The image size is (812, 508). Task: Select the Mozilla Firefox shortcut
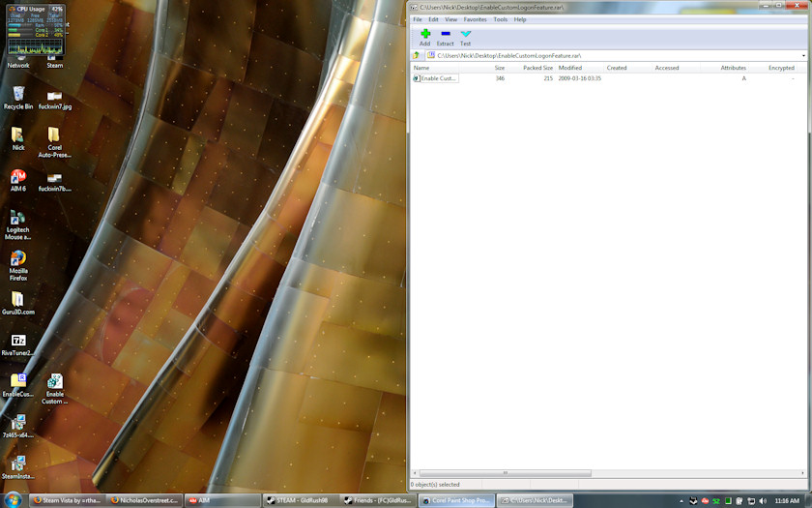18,266
